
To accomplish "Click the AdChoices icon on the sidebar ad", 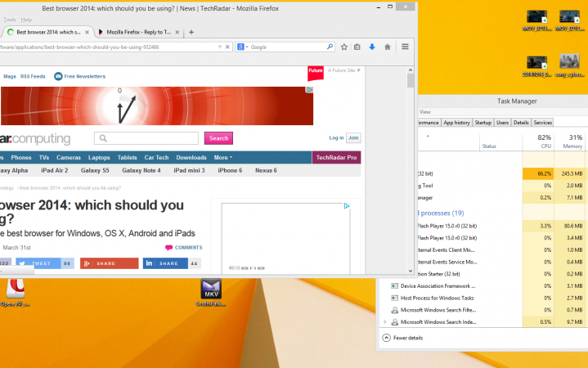I will pos(347,206).
